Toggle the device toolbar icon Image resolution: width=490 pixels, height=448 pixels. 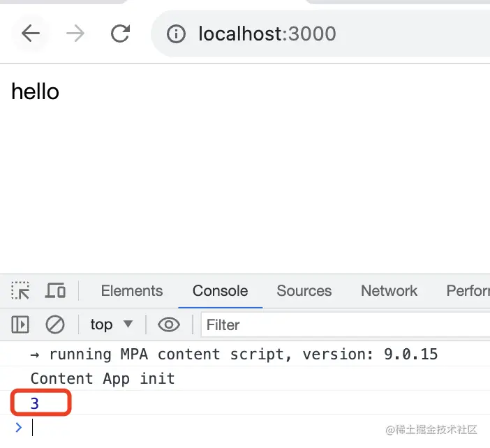pos(55,290)
